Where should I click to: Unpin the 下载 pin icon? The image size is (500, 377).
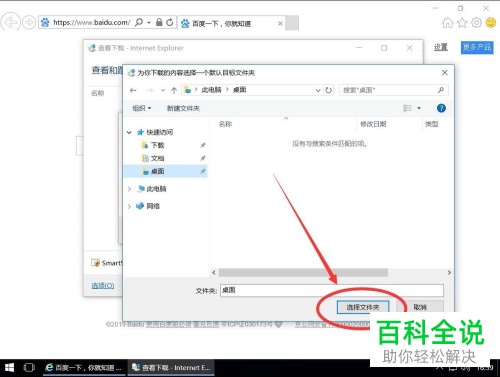point(202,145)
